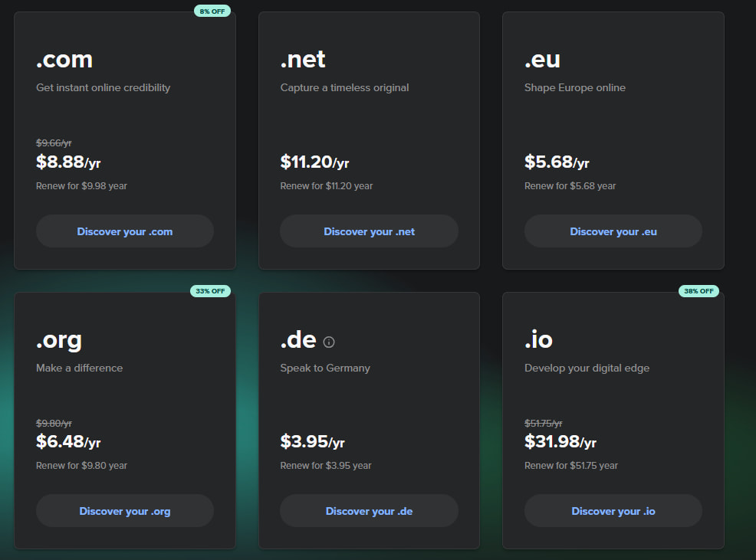Click the .eu domain heading

point(542,59)
